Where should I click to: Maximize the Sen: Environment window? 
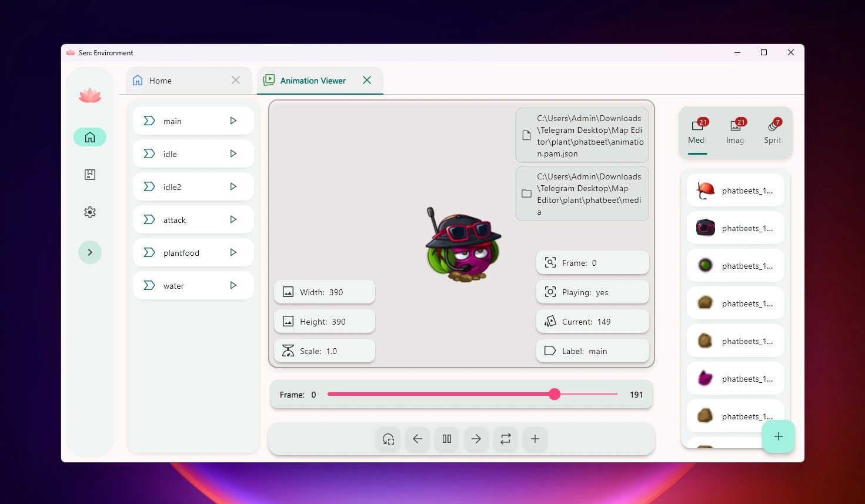tap(764, 52)
